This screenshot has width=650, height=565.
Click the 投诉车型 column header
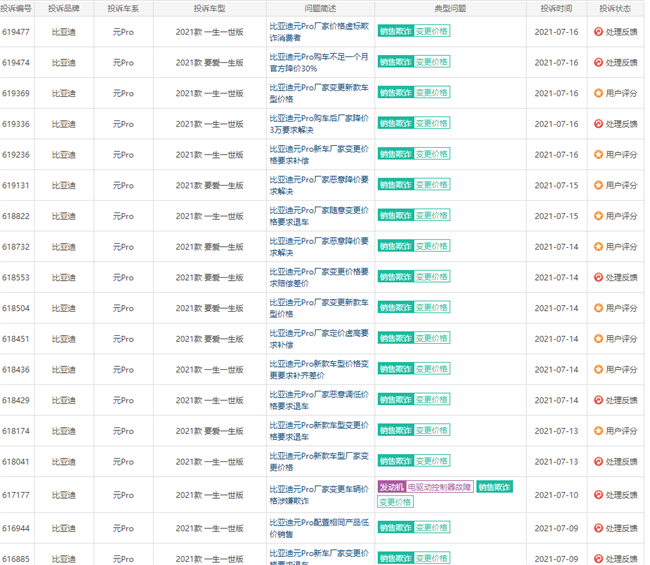(209, 8)
